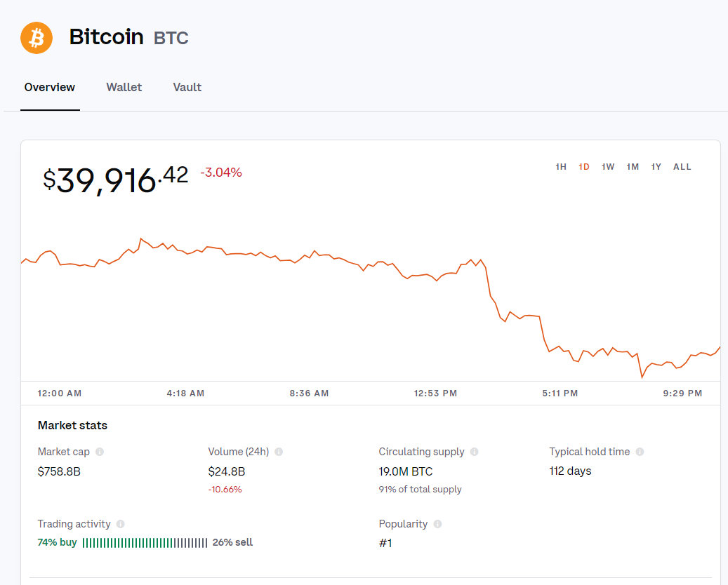The height and width of the screenshot is (585, 728).
Task: Switch chart to the 1Y range
Action: tap(656, 167)
